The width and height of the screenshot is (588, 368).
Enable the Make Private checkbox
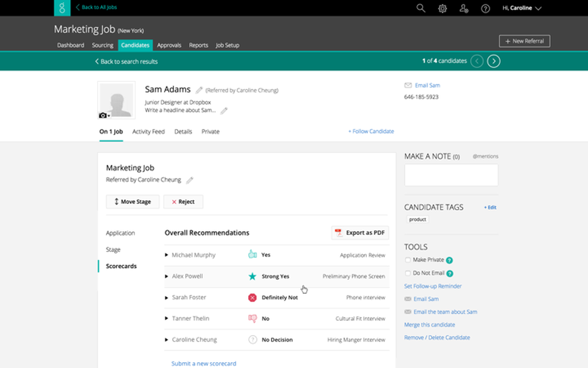[x=407, y=260]
